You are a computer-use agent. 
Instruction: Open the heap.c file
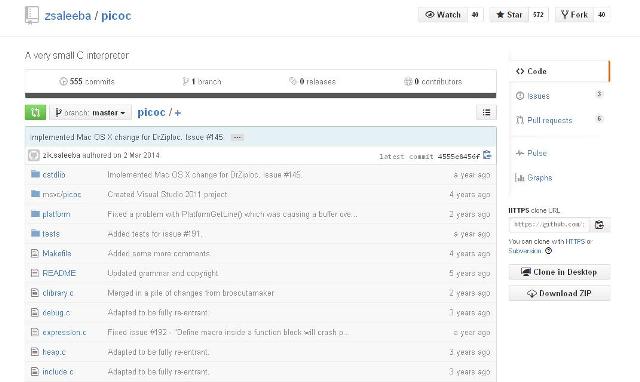tap(54, 352)
